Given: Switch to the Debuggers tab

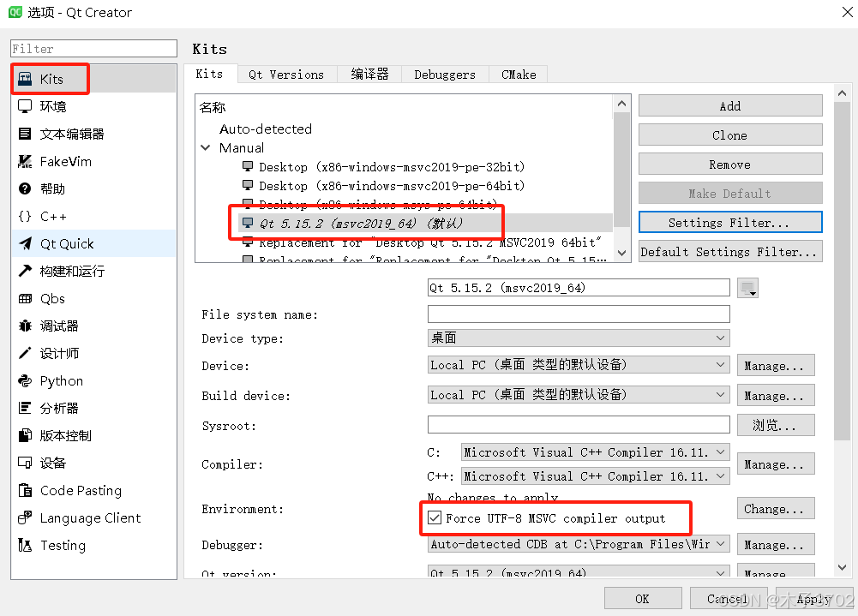Looking at the screenshot, I should [445, 75].
